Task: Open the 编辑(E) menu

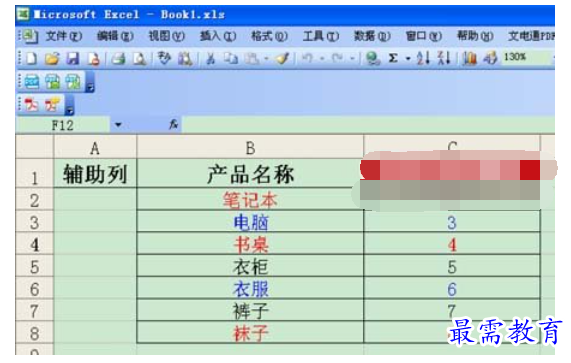Action: point(115,36)
